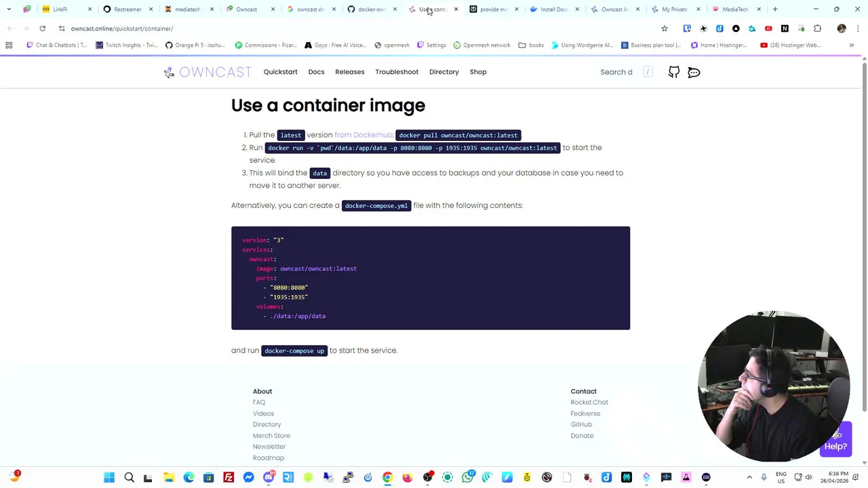Open the Quickstart menu item

pyautogui.click(x=280, y=72)
